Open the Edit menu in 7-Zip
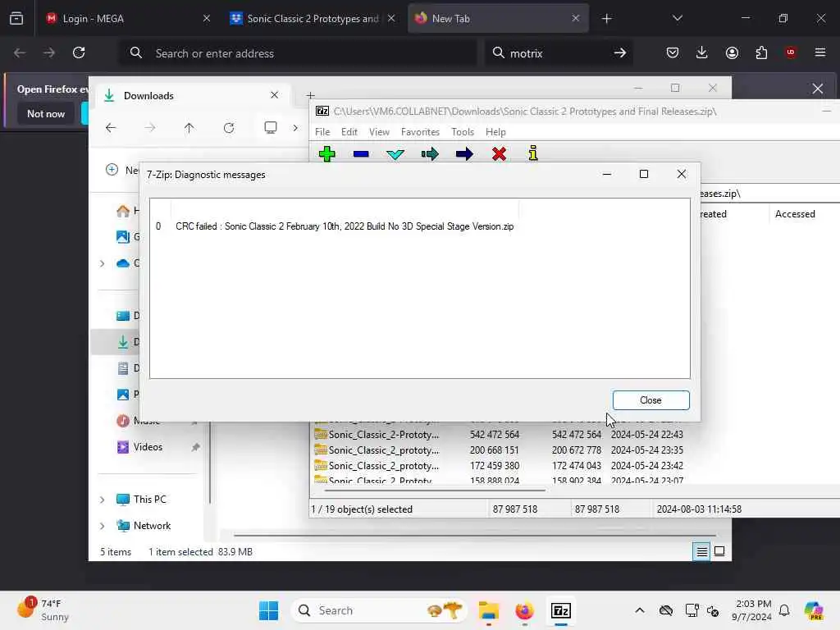The width and height of the screenshot is (840, 630). [349, 132]
